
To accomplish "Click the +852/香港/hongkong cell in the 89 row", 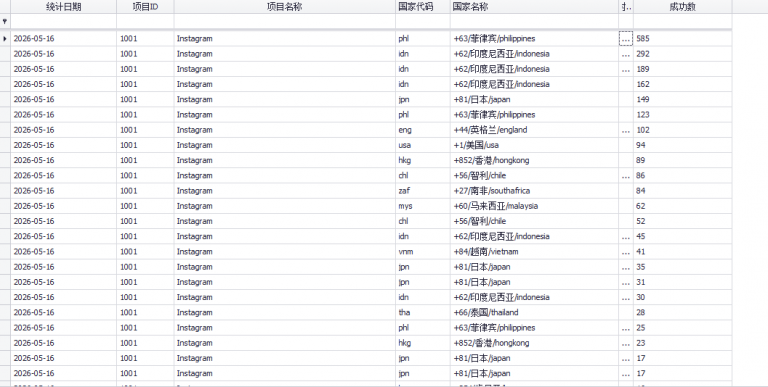I will pyautogui.click(x=534, y=160).
